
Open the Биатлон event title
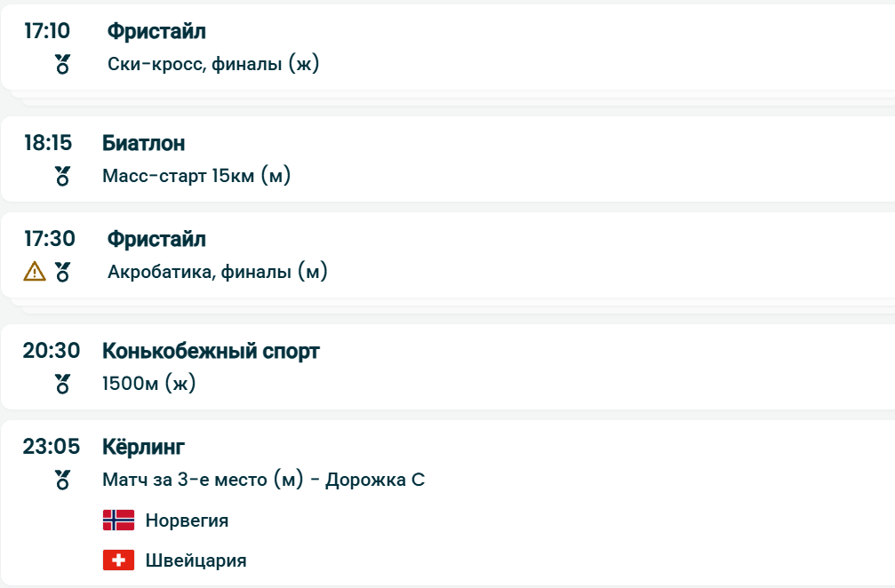click(144, 143)
